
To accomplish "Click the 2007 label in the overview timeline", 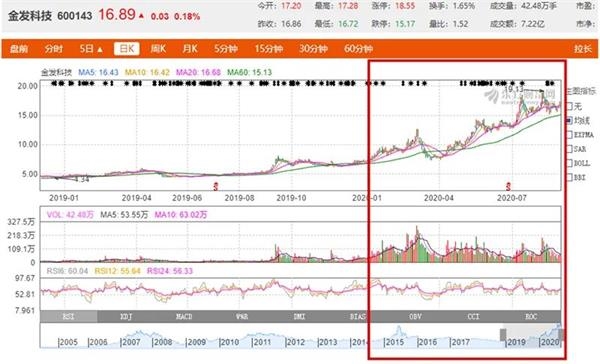I will (x=131, y=342).
